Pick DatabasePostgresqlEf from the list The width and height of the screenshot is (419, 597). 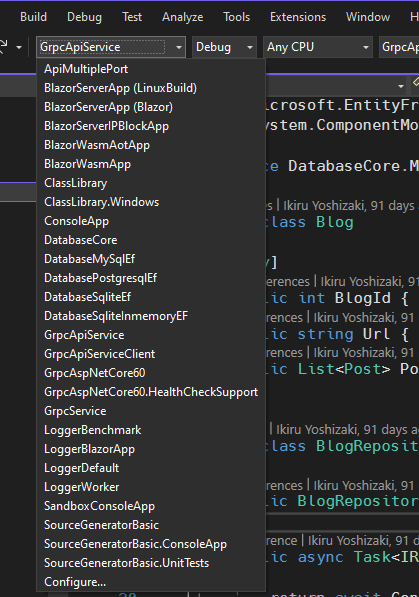pos(151,278)
